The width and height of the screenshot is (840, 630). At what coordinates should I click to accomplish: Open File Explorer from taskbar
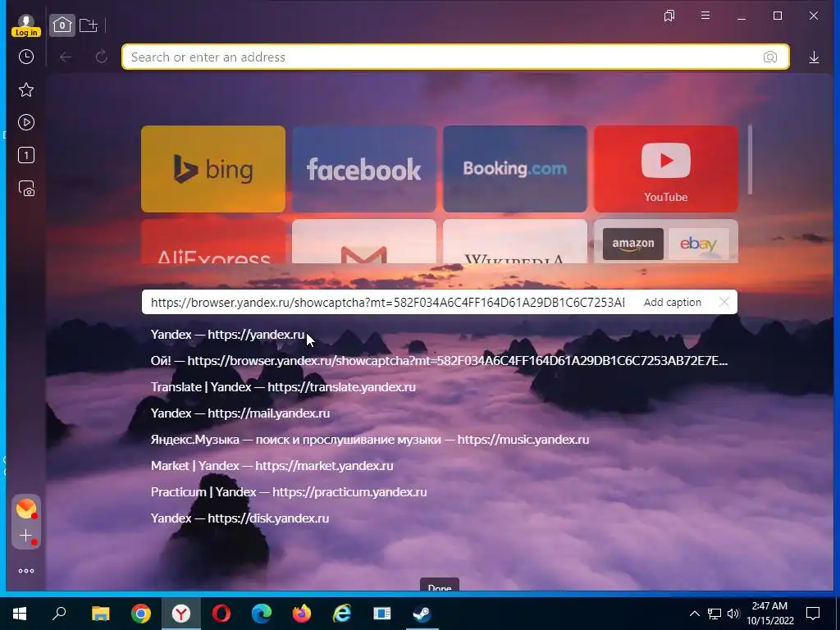coord(100,614)
